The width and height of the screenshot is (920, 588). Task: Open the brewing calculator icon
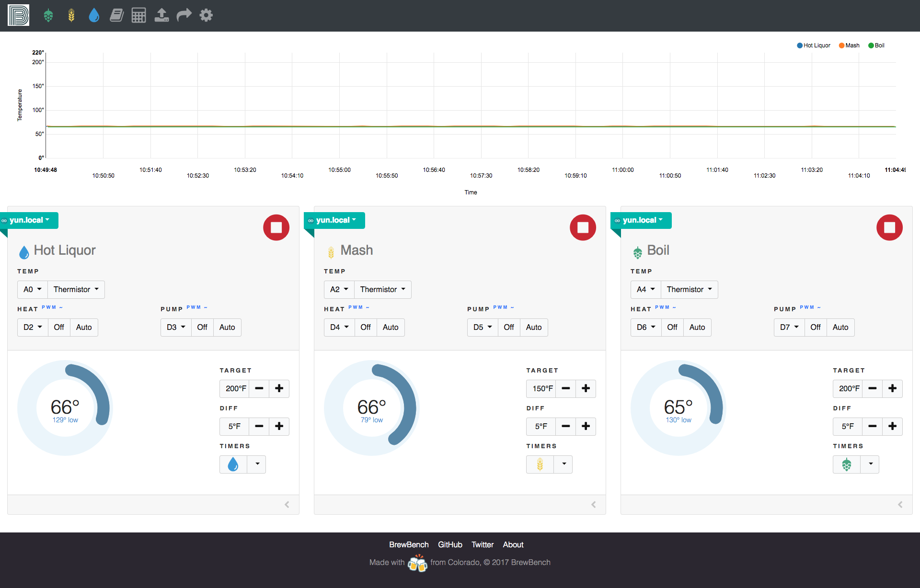(138, 15)
